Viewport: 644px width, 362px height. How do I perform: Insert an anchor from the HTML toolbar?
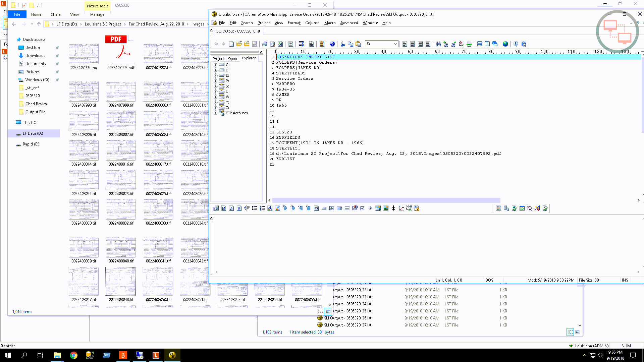coord(394,208)
